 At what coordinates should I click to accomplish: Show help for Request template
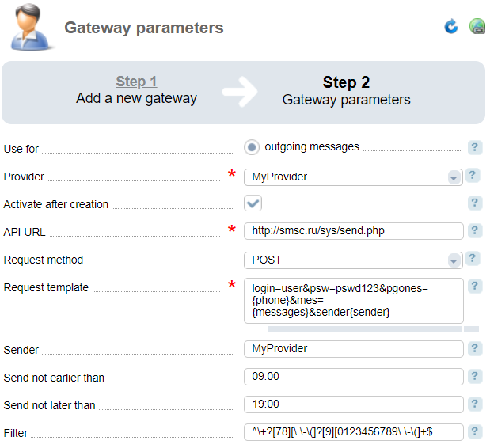pyautogui.click(x=475, y=287)
